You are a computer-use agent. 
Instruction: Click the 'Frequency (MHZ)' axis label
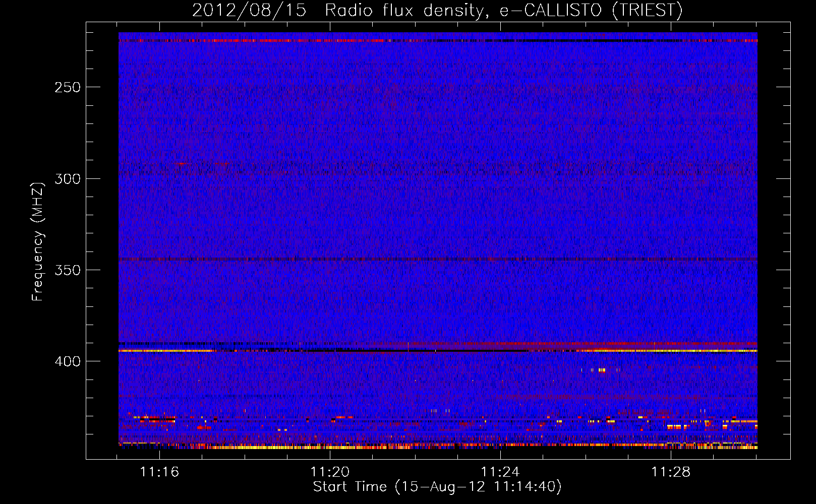[38, 241]
